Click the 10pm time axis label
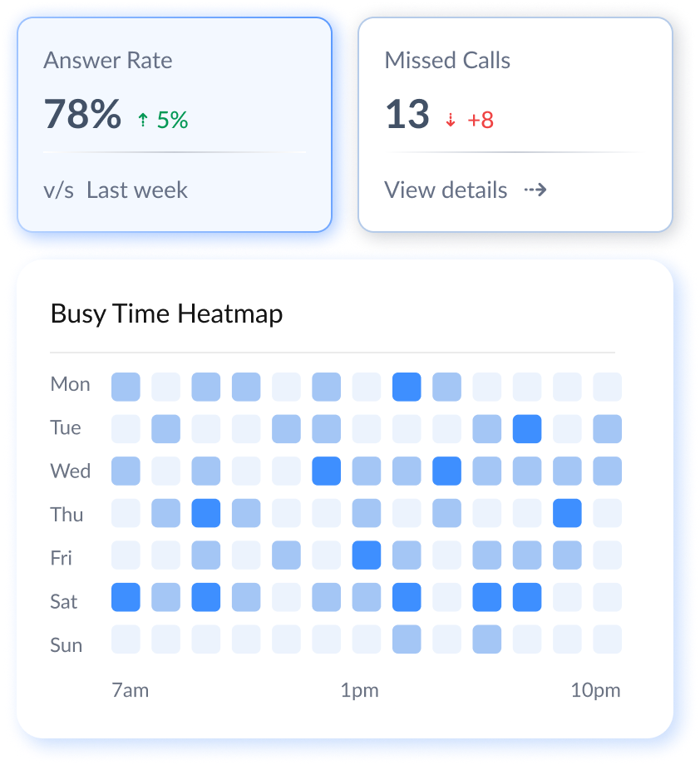This screenshot has height=765, width=700. pyautogui.click(x=595, y=691)
